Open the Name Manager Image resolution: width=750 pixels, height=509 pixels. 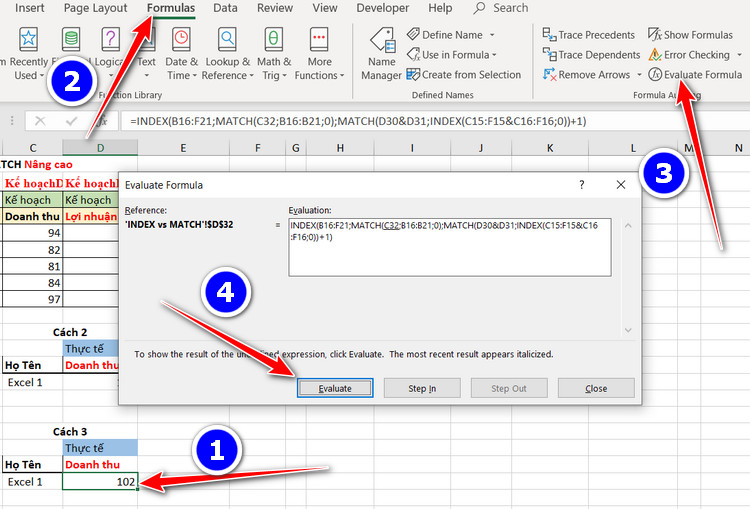click(381, 54)
